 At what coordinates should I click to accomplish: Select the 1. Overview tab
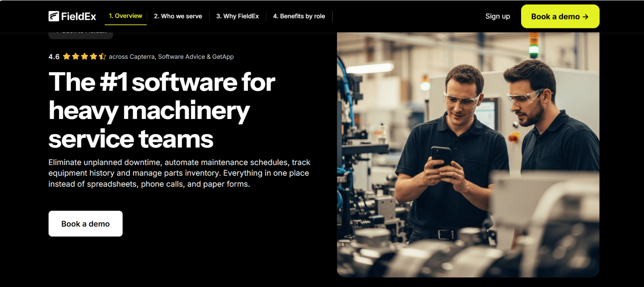pyautogui.click(x=126, y=16)
